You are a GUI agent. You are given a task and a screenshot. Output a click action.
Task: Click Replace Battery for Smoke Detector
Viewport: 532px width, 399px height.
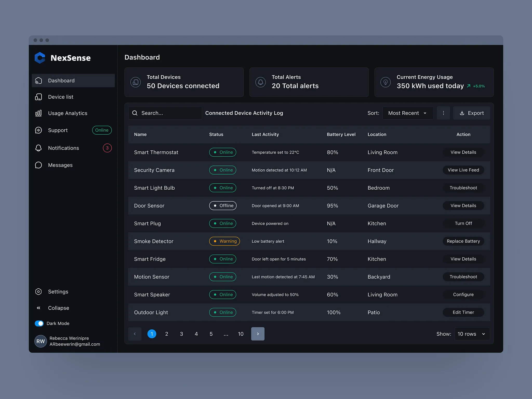pos(463,241)
